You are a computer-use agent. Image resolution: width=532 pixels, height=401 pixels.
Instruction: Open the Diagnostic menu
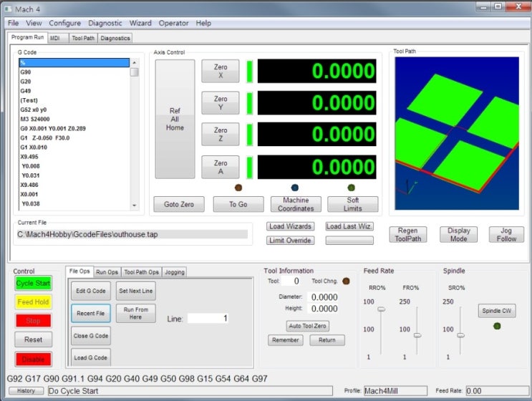pyautogui.click(x=105, y=23)
